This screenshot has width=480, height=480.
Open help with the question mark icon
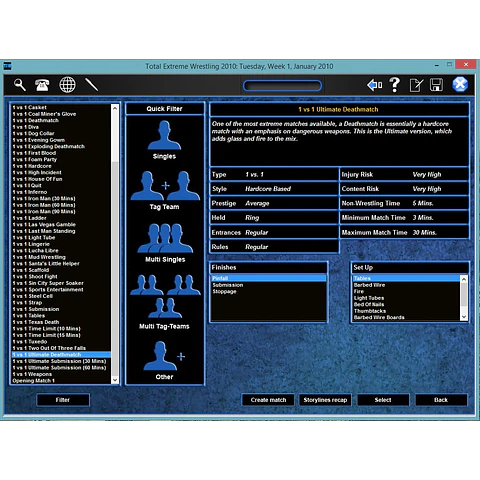click(x=395, y=85)
